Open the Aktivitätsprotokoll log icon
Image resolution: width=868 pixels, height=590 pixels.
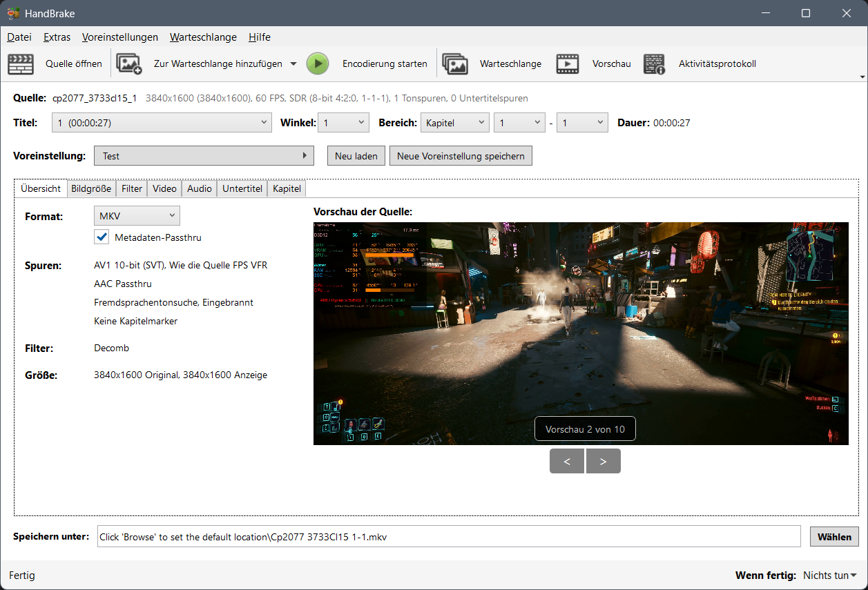654,63
